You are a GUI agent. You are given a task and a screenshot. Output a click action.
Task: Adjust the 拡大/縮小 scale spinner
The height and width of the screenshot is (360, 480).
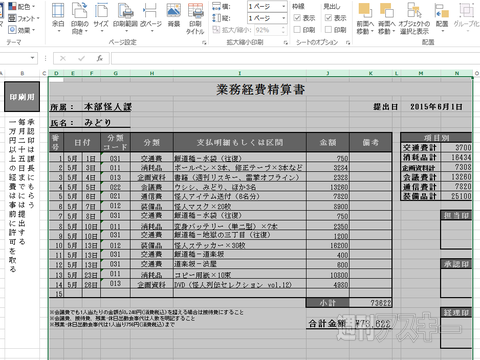point(284,30)
